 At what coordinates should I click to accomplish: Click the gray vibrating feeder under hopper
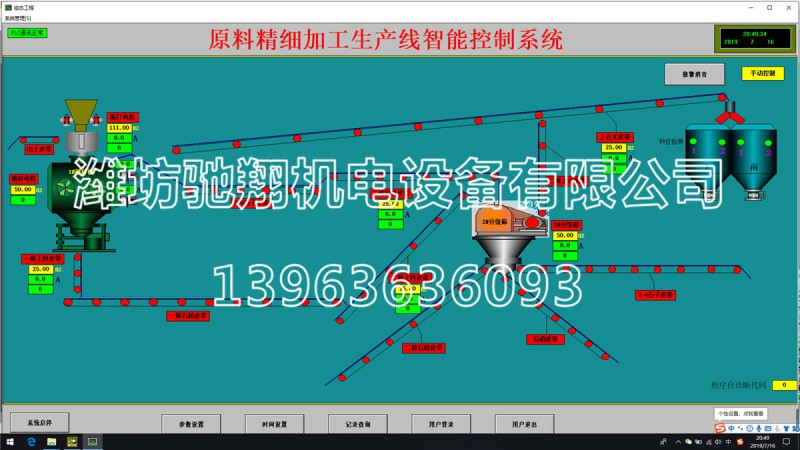[82, 143]
